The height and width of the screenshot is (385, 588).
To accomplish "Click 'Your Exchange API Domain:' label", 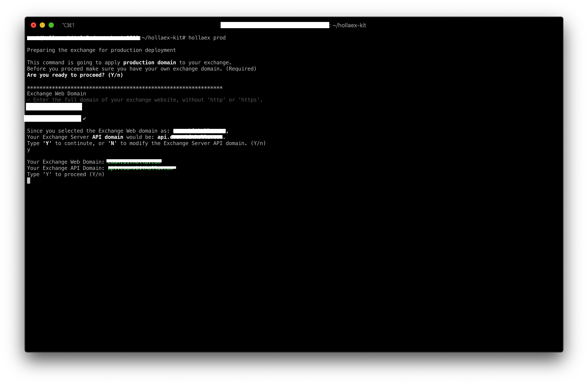I will click(x=66, y=168).
